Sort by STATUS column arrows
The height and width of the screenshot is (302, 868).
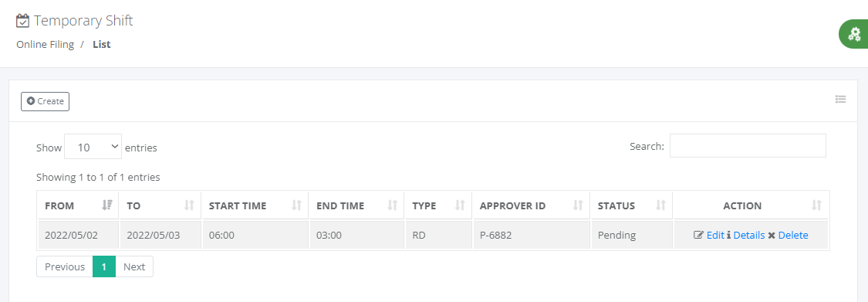[x=660, y=205]
